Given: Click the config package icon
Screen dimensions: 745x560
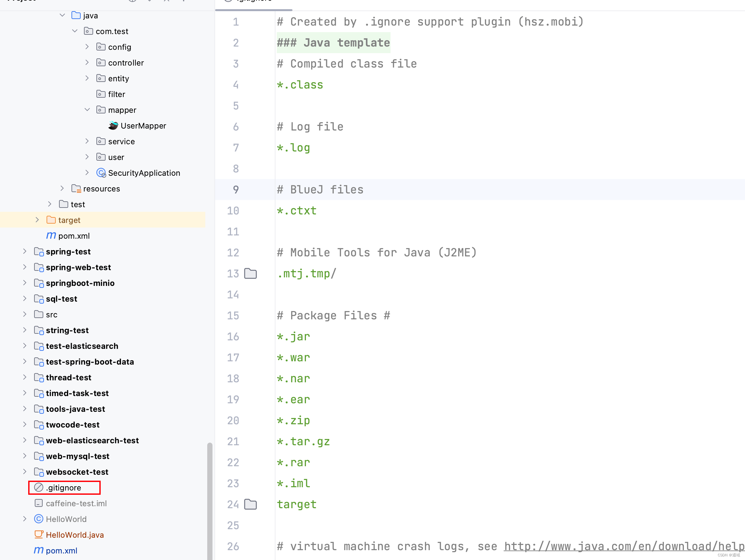Looking at the screenshot, I should click(x=101, y=47).
